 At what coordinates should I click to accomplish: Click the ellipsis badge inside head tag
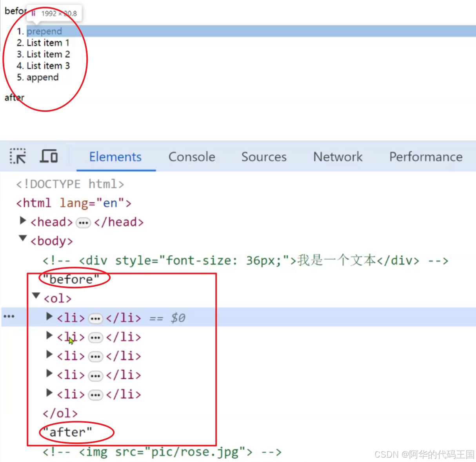[x=83, y=223]
